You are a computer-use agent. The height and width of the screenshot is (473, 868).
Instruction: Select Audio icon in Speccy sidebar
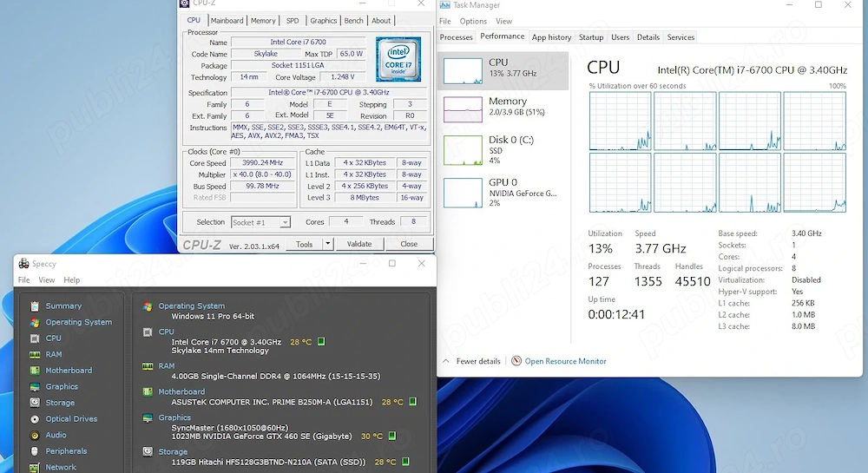click(35, 436)
